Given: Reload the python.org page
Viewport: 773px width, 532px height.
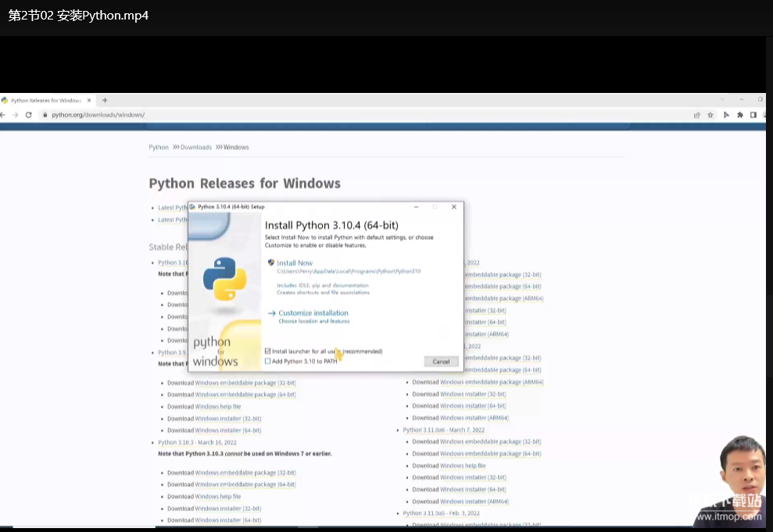Looking at the screenshot, I should pyautogui.click(x=28, y=115).
